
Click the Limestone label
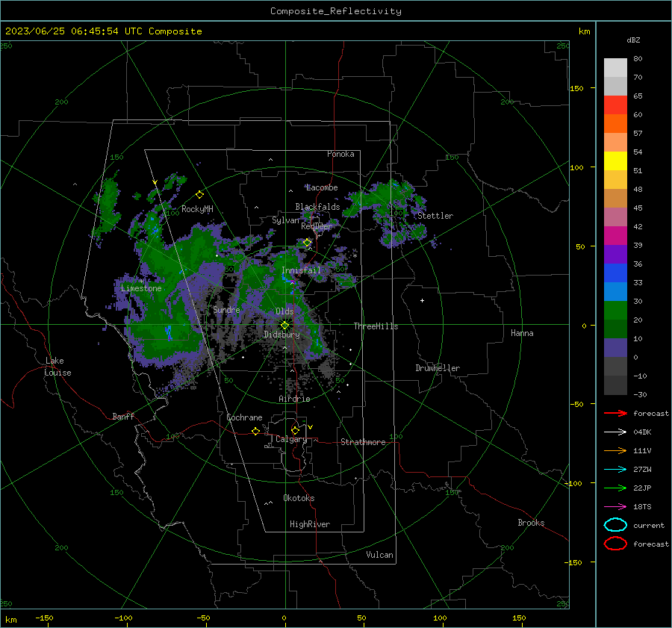[x=141, y=288]
